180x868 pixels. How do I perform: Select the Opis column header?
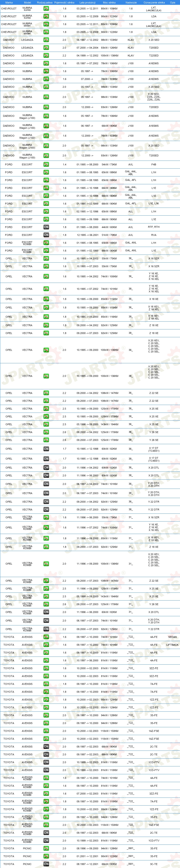173,2
